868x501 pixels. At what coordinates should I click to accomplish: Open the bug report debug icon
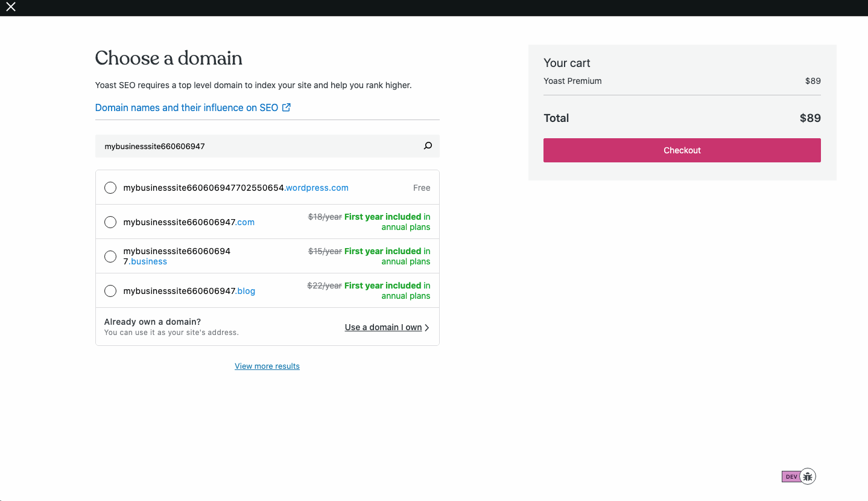808,476
